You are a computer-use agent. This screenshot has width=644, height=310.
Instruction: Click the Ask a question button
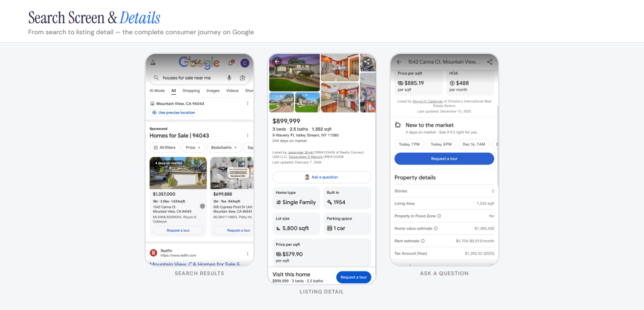tap(321, 177)
